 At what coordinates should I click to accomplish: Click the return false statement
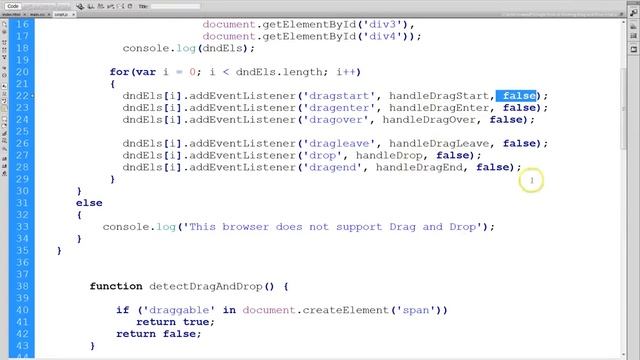click(159, 333)
